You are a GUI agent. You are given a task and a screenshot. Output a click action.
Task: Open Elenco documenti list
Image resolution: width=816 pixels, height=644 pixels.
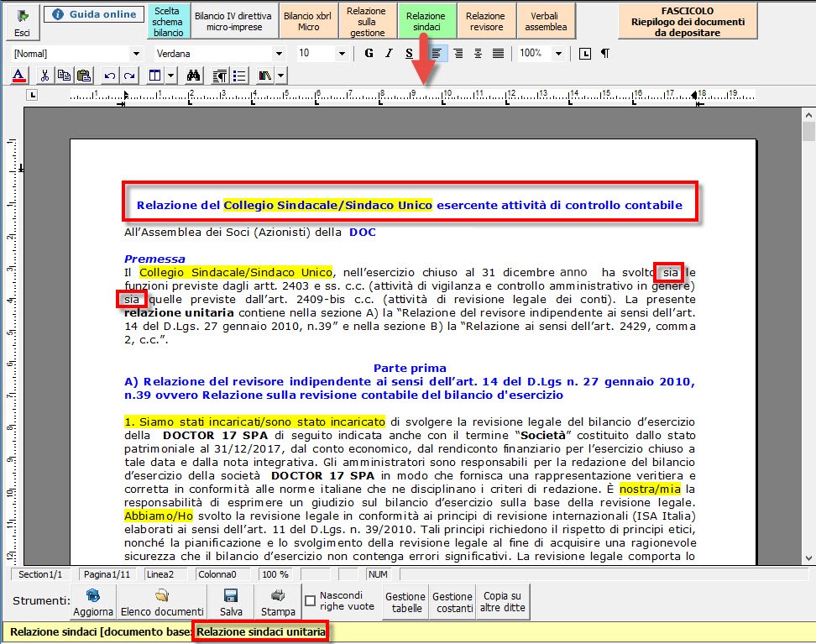click(x=162, y=602)
